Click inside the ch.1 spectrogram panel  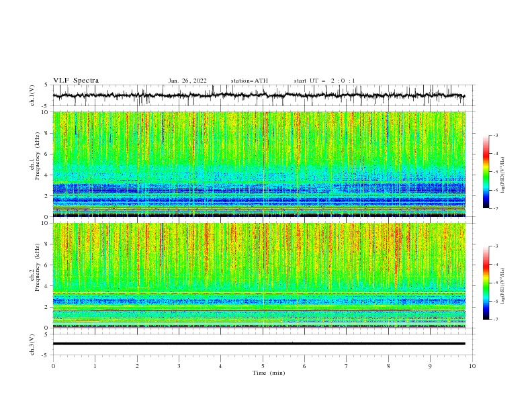click(259, 164)
